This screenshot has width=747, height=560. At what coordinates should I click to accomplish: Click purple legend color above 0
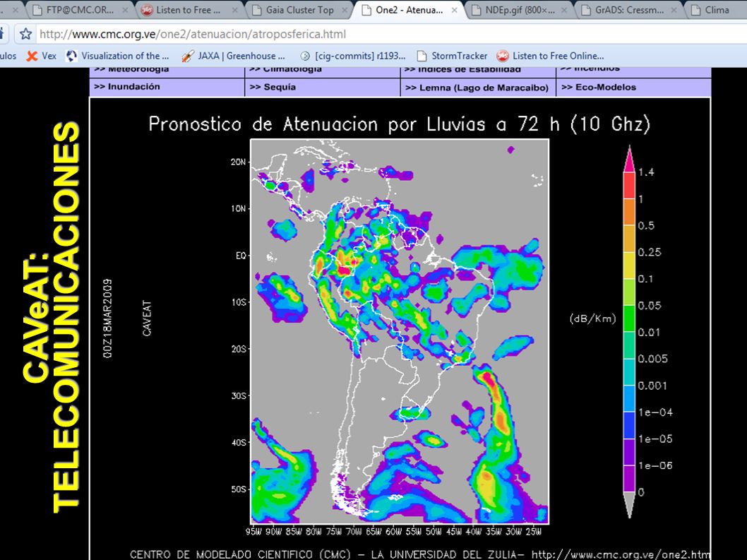point(629,479)
